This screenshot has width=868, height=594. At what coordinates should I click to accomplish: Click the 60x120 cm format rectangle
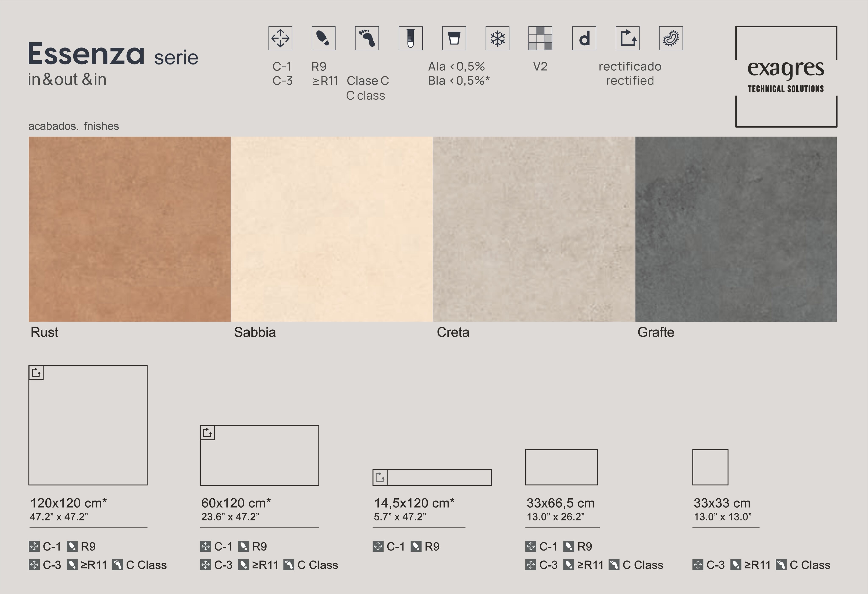coord(260,455)
